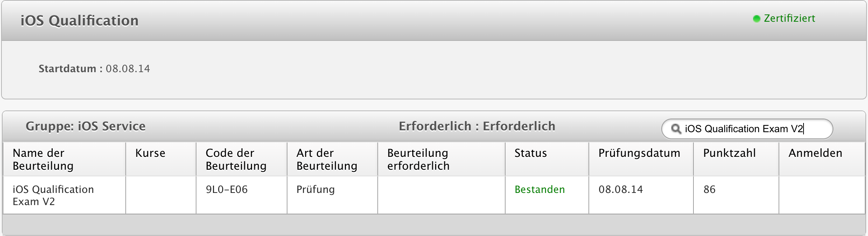Image resolution: width=868 pixels, height=236 pixels.
Task: Click the 'iOS Qualification' panel title
Action: point(80,21)
